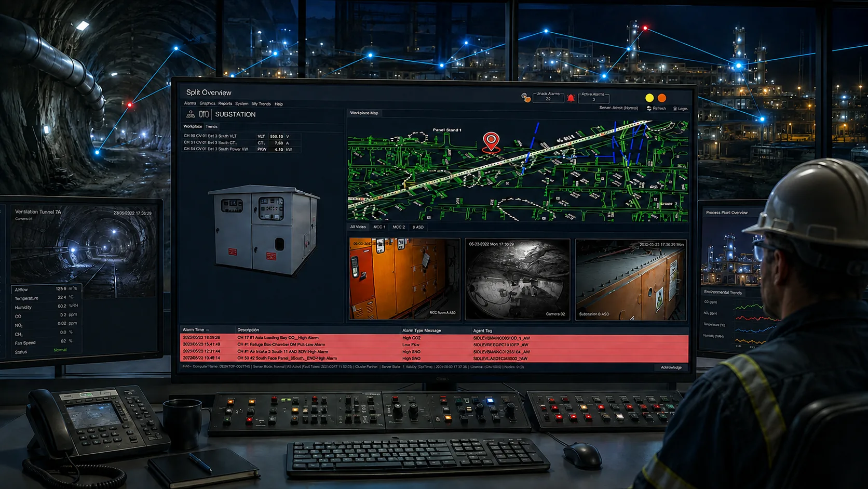Viewport: 868px width, 489px height.
Task: Click the Humidity reading on left monitor
Action: click(x=46, y=307)
